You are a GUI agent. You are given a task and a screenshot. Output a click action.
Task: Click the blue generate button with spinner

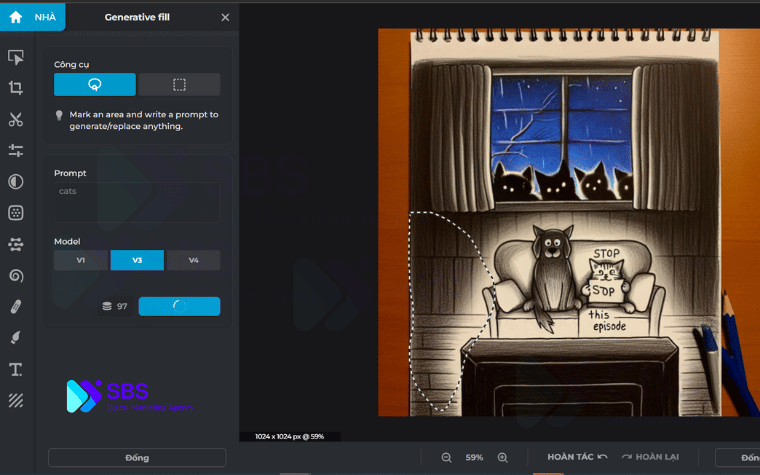(x=179, y=306)
